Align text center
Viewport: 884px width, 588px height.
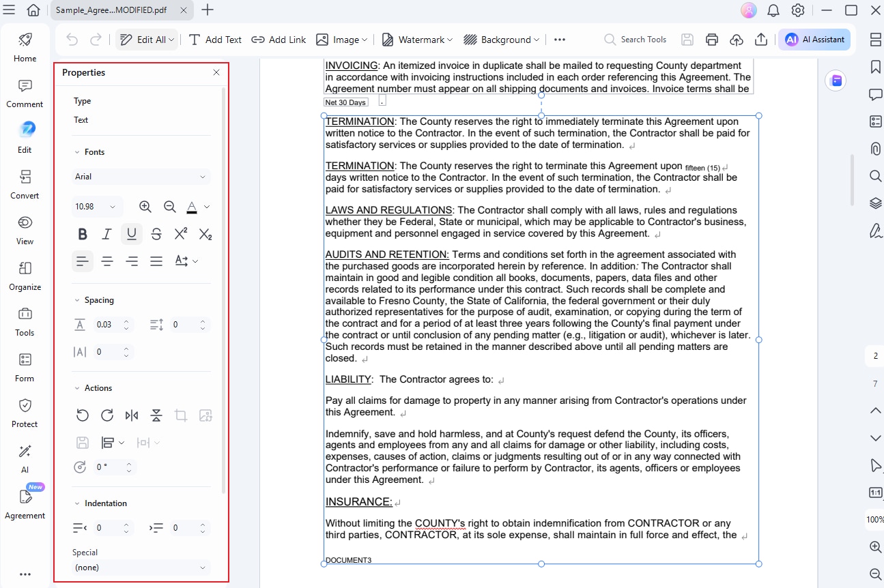pyautogui.click(x=107, y=261)
